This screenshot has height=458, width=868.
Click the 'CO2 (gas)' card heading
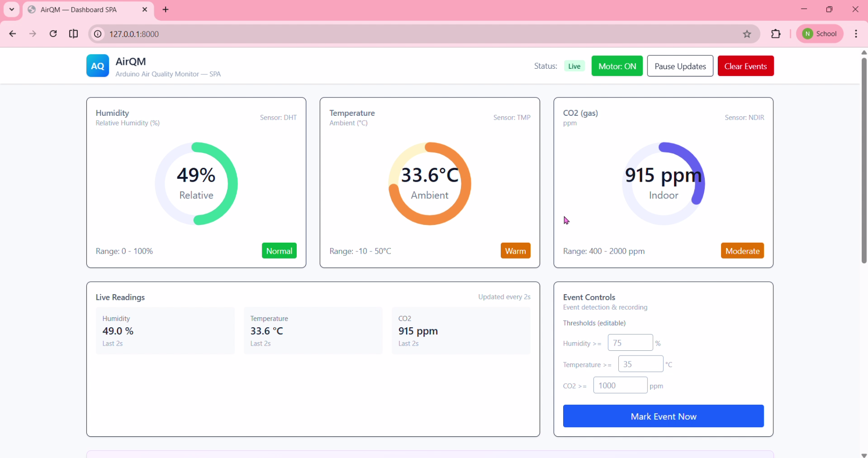[x=580, y=113]
